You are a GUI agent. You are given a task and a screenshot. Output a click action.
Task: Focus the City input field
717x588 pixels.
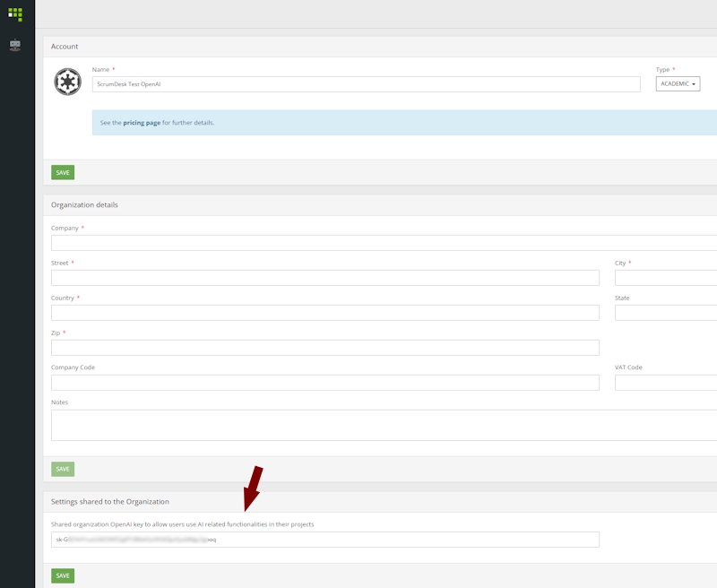(666, 278)
